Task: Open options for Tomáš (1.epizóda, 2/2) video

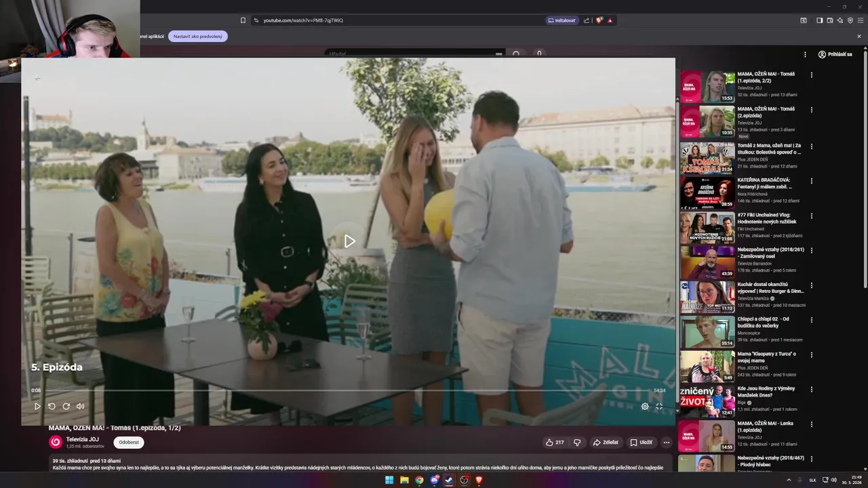Action: (811, 75)
